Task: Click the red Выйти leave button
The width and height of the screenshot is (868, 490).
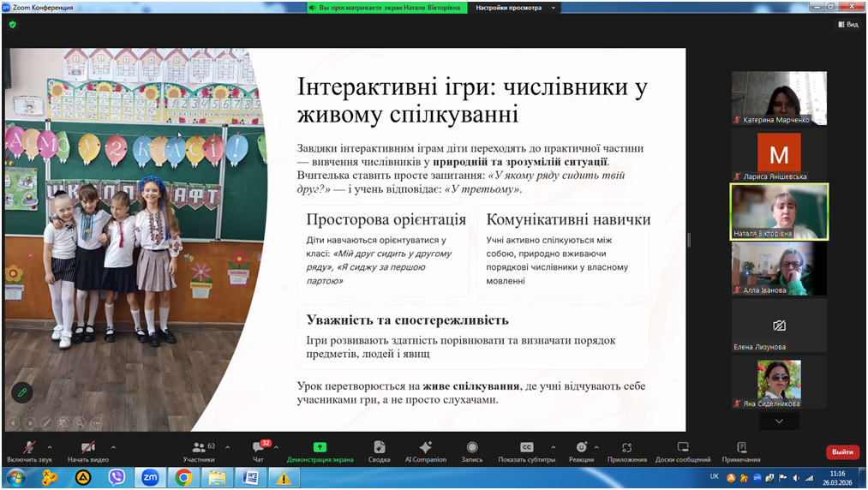Action: [x=842, y=451]
